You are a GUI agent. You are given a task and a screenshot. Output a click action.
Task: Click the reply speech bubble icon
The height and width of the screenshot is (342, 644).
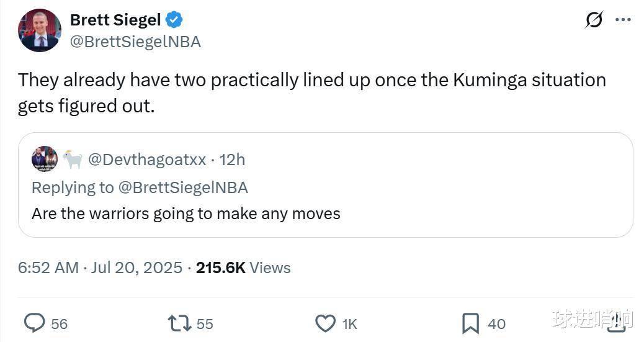coord(35,323)
